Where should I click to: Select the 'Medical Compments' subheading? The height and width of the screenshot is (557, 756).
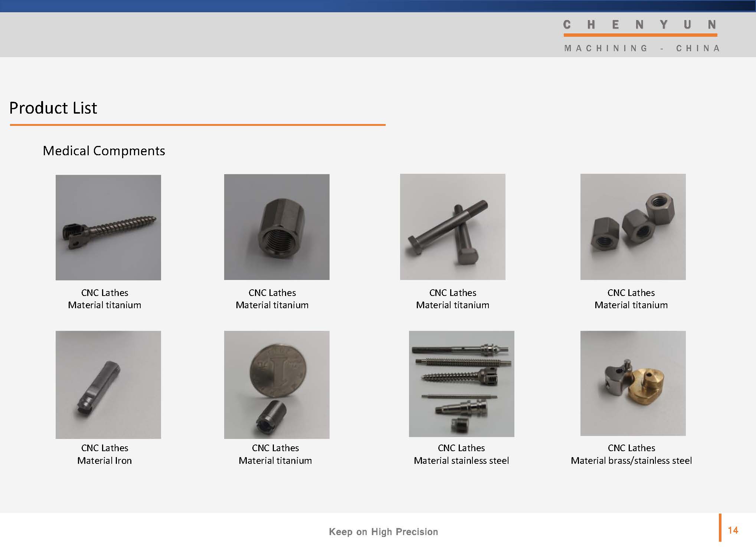click(104, 151)
